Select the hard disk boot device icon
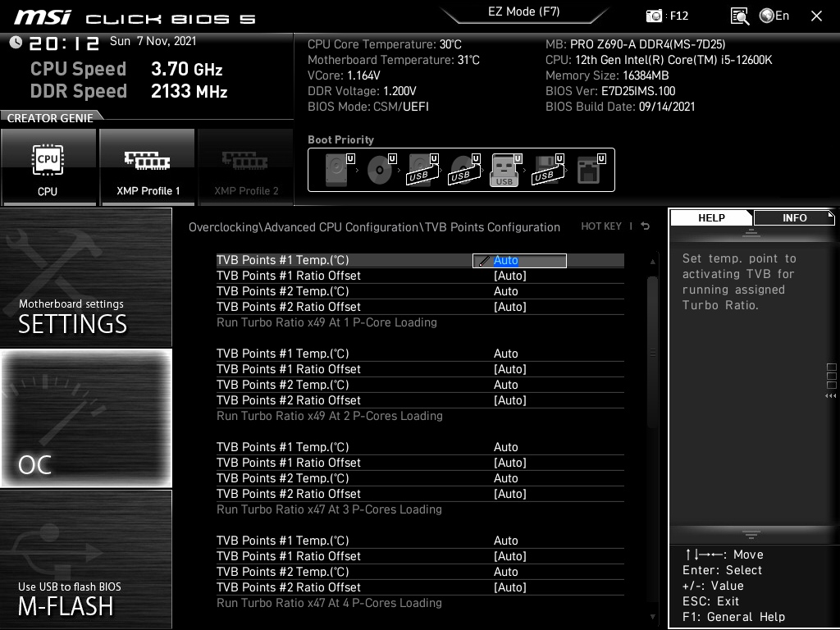The image size is (840, 630). pyautogui.click(x=339, y=169)
